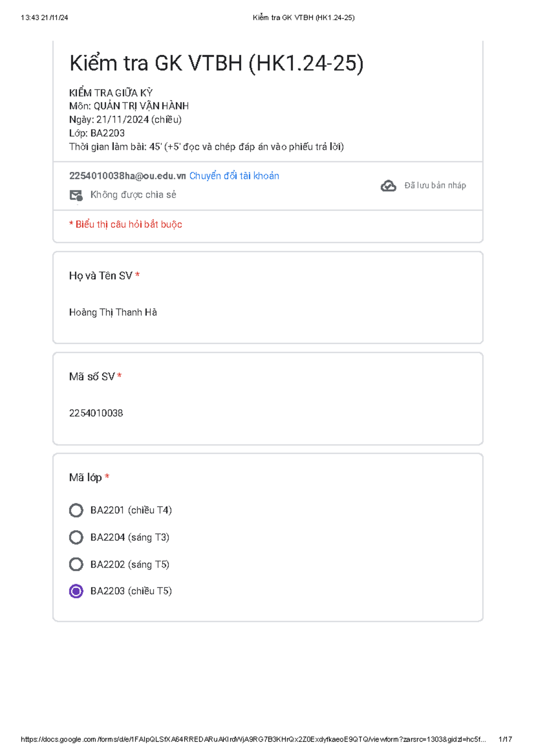This screenshot has height=756, width=534.
Task: Click the cloud draft-saved icon
Action: click(x=388, y=186)
